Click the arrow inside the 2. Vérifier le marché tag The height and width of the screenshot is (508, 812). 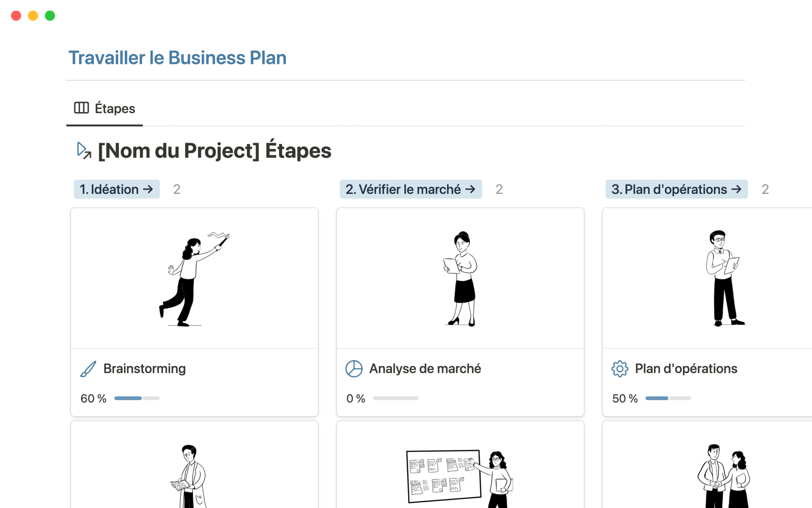click(471, 189)
